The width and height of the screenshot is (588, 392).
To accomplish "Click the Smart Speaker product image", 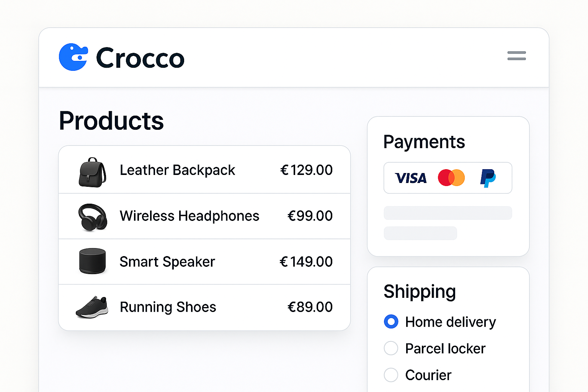I will coord(92,261).
